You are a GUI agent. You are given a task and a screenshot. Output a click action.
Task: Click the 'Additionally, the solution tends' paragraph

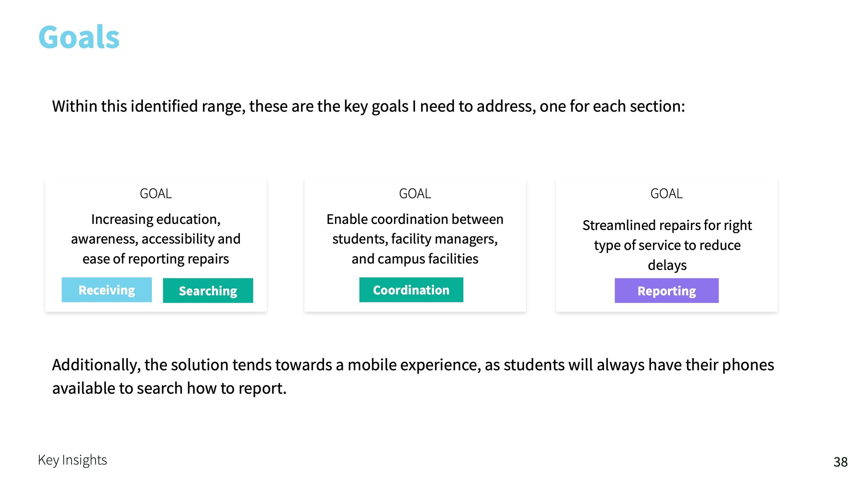click(413, 377)
